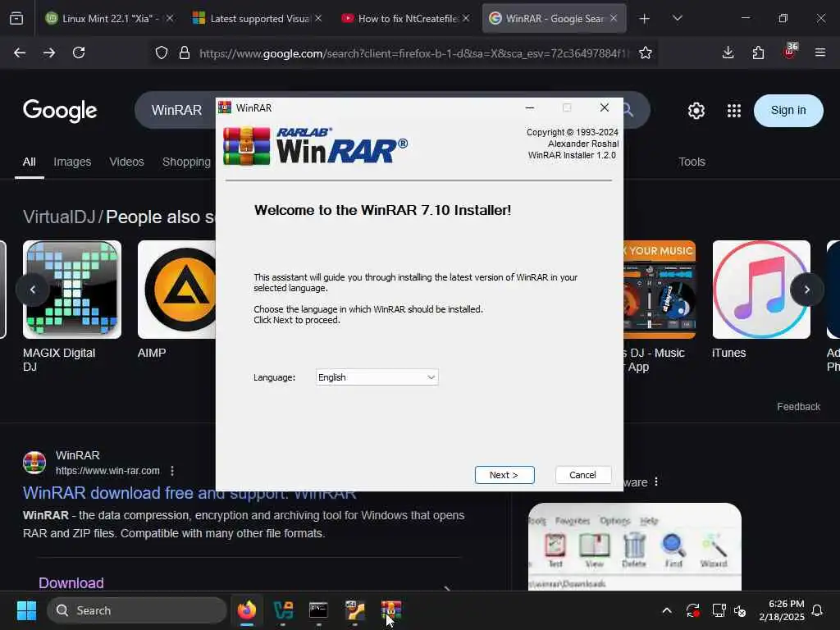Click the WinRAR installer taskbar icon
Viewport: 840px width, 630px height.
pos(391,610)
